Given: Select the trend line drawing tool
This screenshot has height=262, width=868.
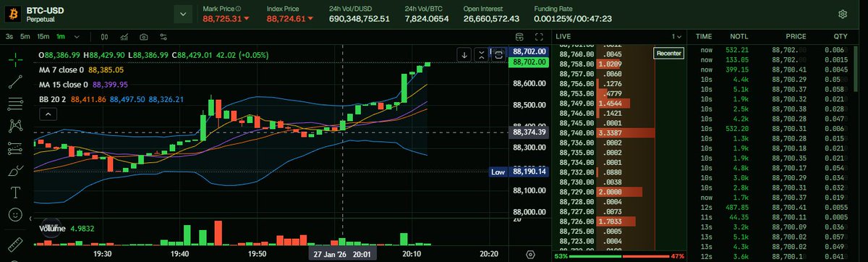Looking at the screenshot, I should pos(14,83).
